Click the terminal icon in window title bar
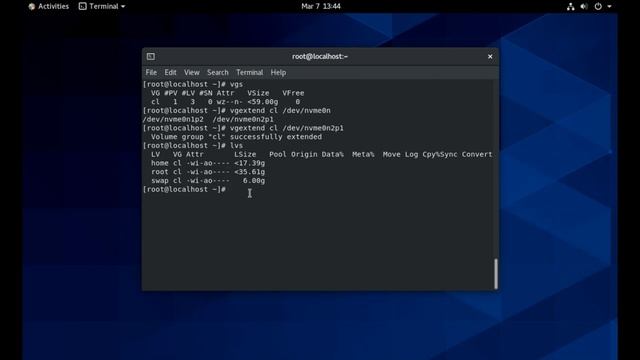Image resolution: width=640 pixels, height=360 pixels. point(151,56)
